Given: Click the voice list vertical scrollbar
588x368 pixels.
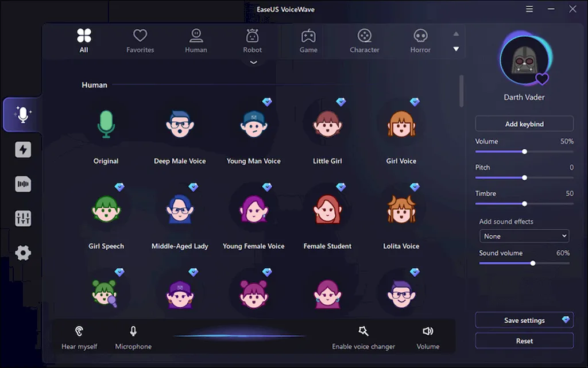Looking at the screenshot, I should [x=461, y=91].
